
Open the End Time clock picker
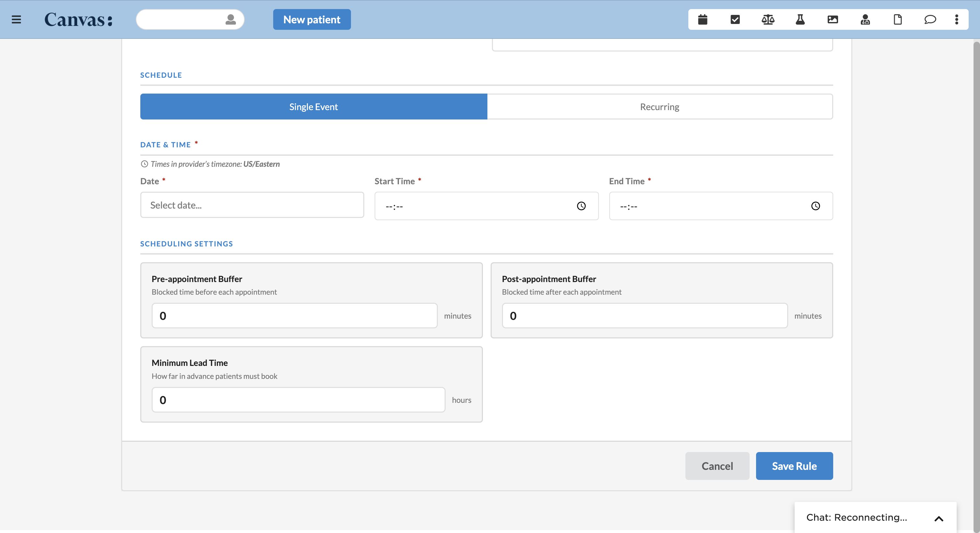pyautogui.click(x=815, y=206)
